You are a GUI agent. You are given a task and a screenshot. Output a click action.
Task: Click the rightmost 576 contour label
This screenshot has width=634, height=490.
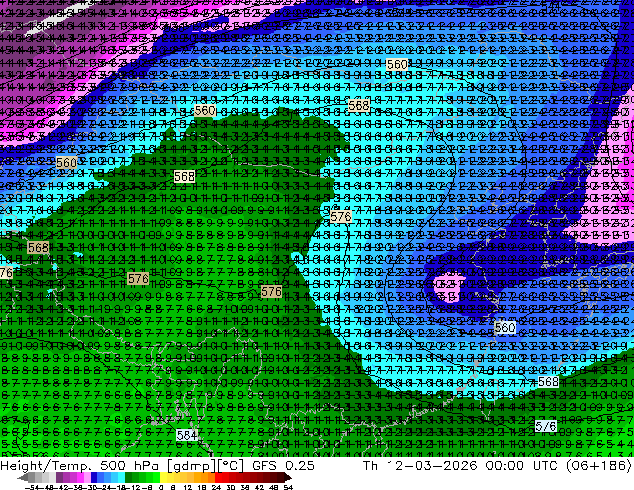(x=545, y=426)
